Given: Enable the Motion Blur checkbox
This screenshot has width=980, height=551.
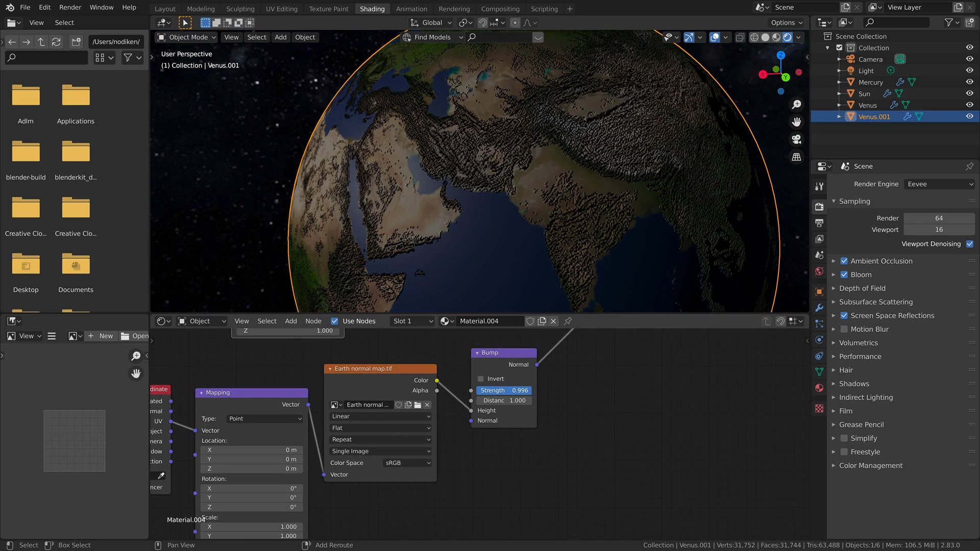Looking at the screenshot, I should click(844, 329).
